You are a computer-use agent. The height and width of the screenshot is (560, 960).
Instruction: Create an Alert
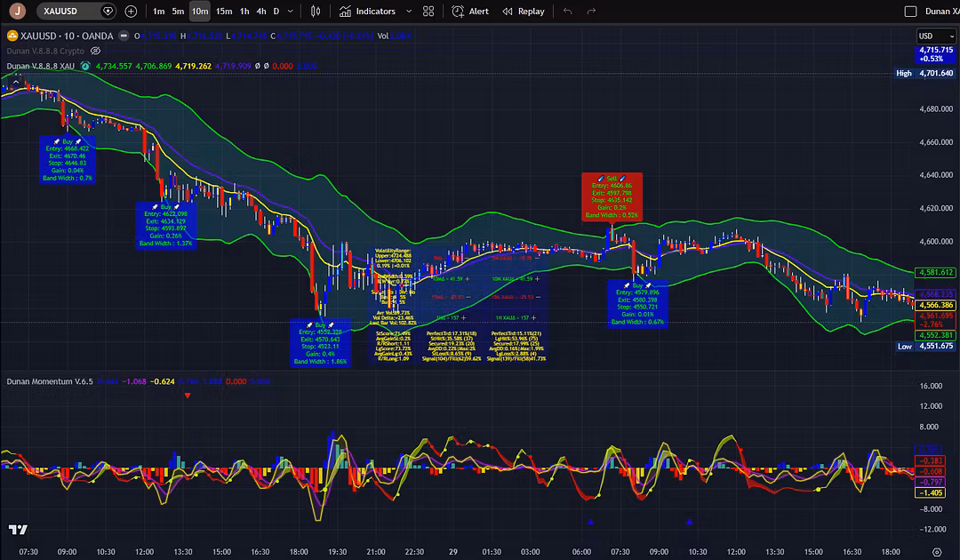470,11
